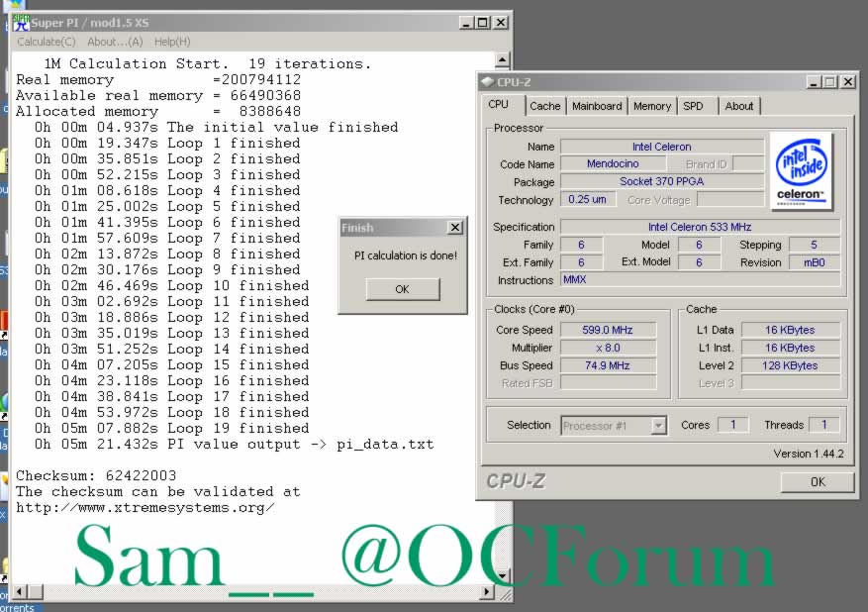The image size is (868, 612).
Task: Open the Help menu in Super PI
Action: pyautogui.click(x=172, y=43)
